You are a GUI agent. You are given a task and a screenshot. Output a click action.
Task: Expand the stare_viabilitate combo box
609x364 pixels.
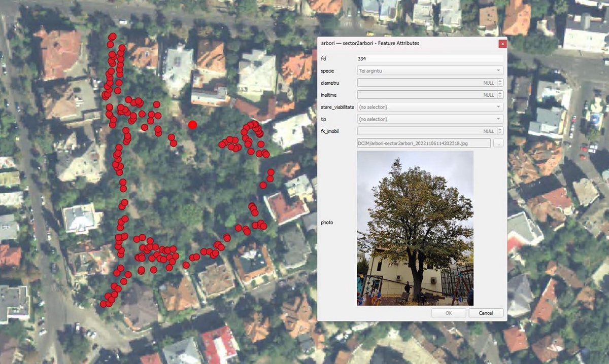point(430,107)
